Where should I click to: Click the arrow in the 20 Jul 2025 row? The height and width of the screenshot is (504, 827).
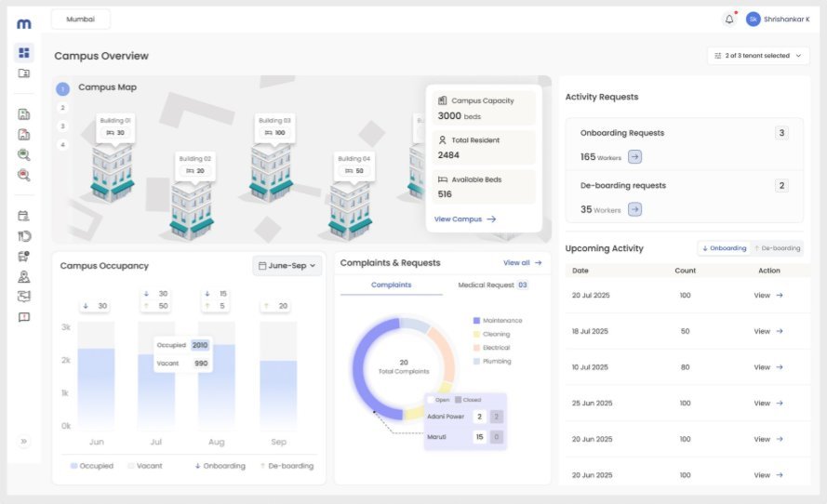click(780, 295)
